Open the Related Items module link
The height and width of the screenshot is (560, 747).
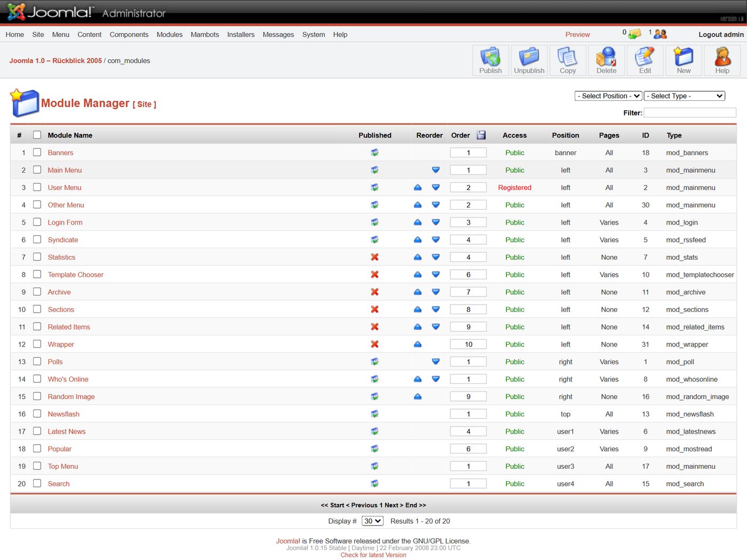[x=69, y=327]
